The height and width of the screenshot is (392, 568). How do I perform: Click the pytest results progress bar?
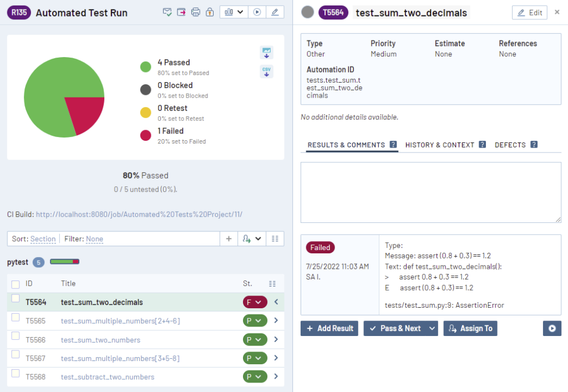64,262
